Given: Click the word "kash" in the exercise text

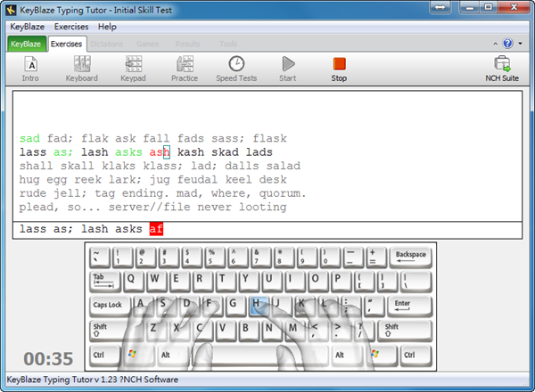Looking at the screenshot, I should (x=191, y=152).
